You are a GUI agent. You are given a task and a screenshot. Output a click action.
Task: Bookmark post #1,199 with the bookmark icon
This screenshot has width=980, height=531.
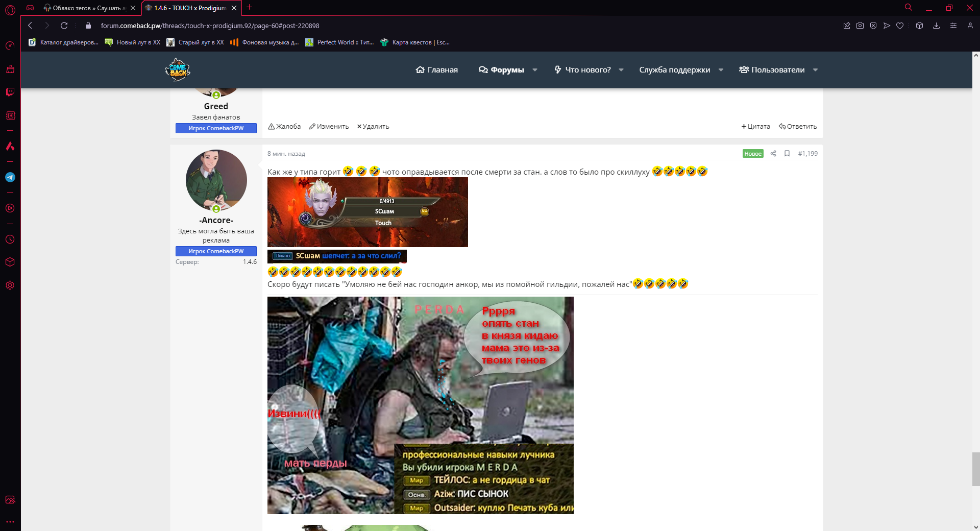787,154
